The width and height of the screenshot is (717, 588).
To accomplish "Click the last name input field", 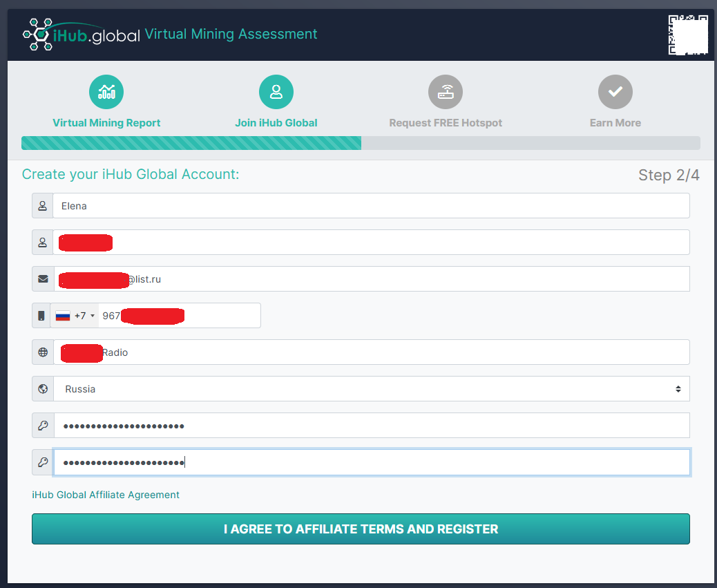I will tap(372, 243).
